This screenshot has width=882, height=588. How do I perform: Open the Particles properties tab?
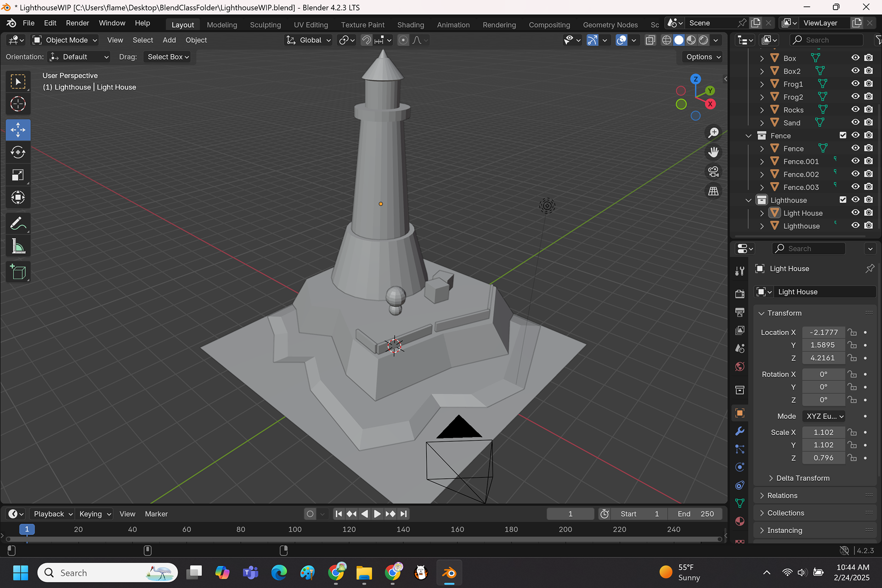pyautogui.click(x=740, y=449)
